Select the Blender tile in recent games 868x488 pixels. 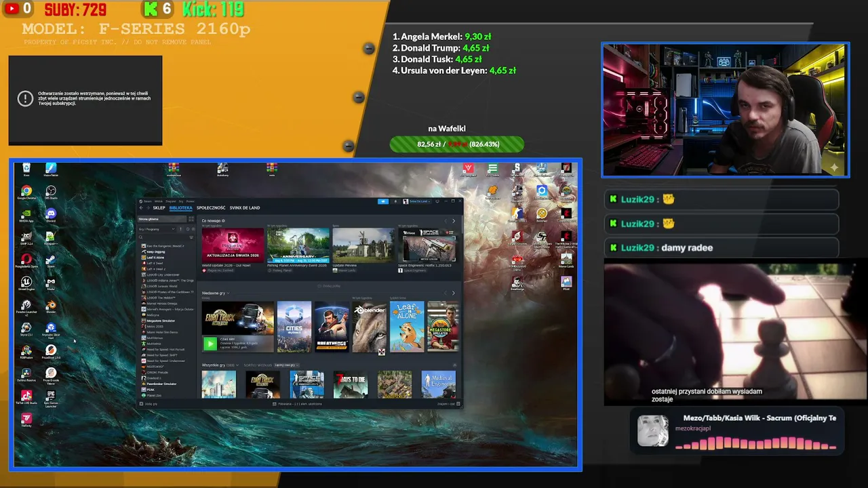(370, 327)
